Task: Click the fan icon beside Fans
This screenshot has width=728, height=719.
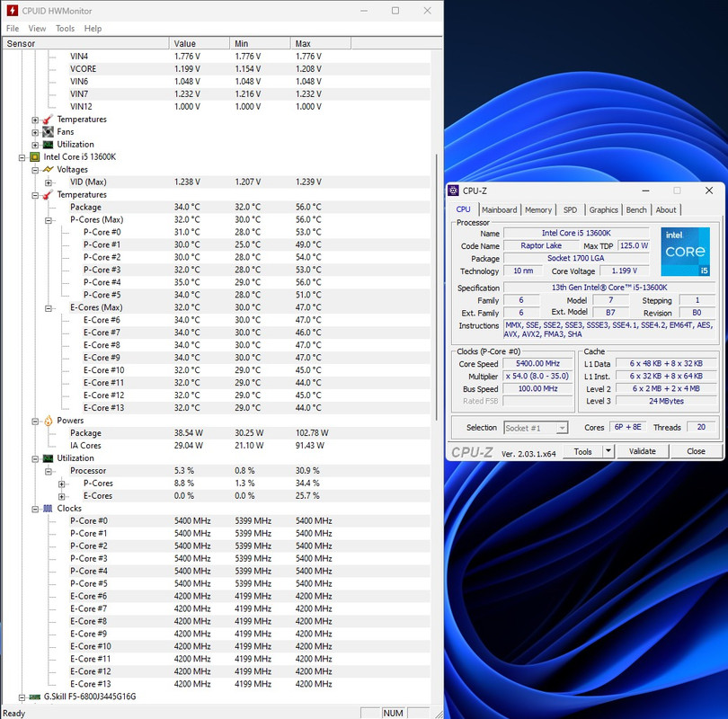Action: [48, 132]
